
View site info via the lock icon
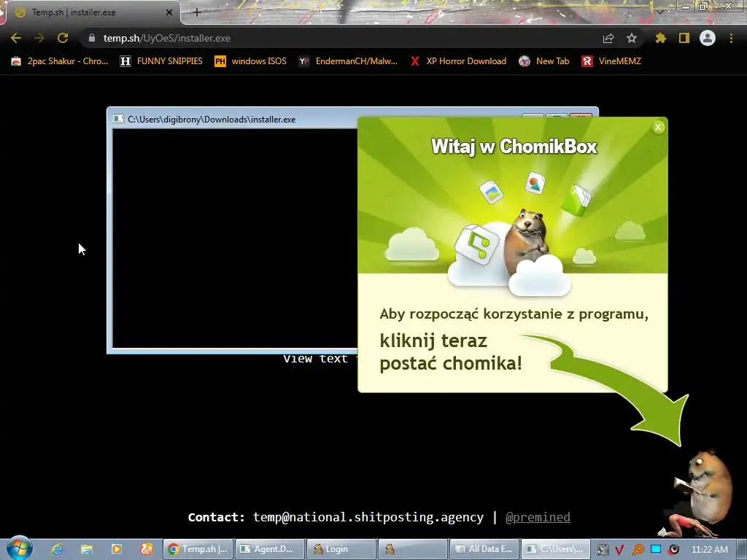point(92,38)
